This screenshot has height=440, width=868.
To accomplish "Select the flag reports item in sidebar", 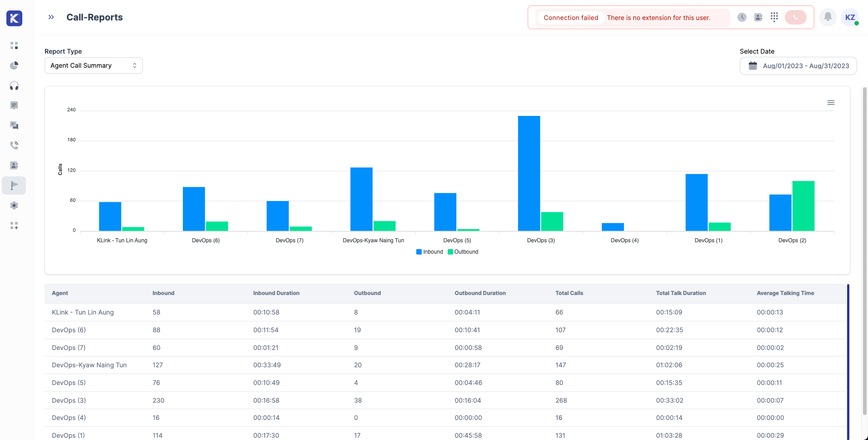I will 14,185.
